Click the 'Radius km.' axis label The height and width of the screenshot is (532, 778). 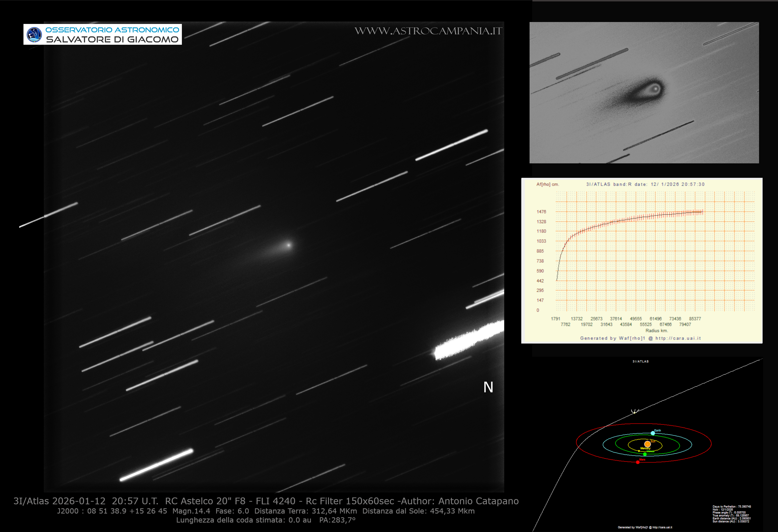pos(657,331)
